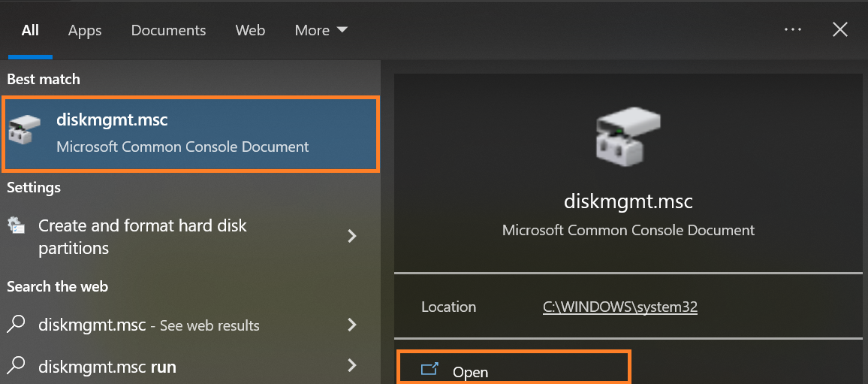Switch to the Web tab

coord(250,31)
